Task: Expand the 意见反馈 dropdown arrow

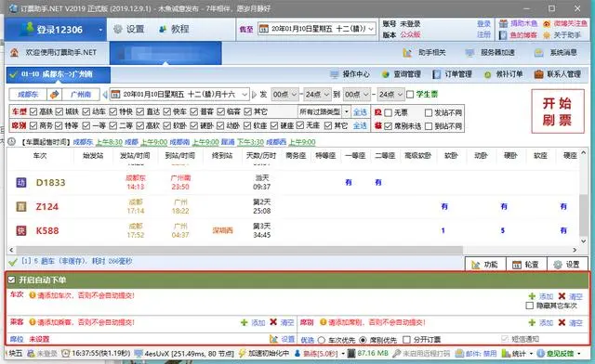Action: click(x=578, y=354)
